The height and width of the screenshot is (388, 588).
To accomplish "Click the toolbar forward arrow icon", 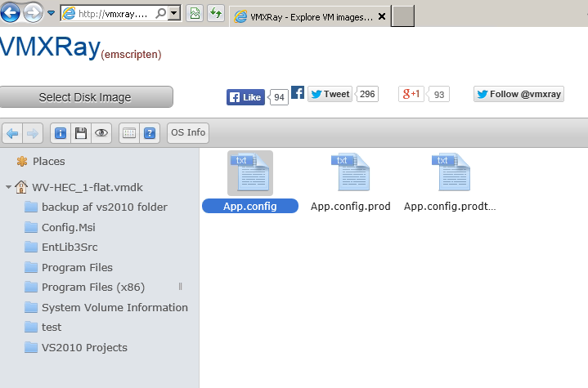I will [33, 133].
